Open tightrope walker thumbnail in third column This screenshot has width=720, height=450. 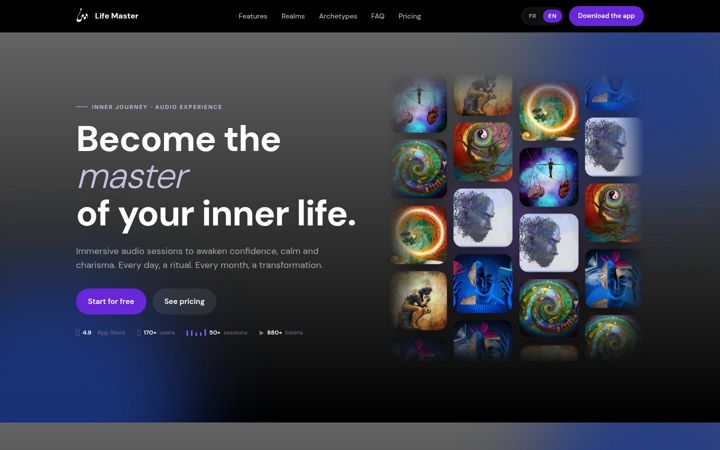[549, 177]
